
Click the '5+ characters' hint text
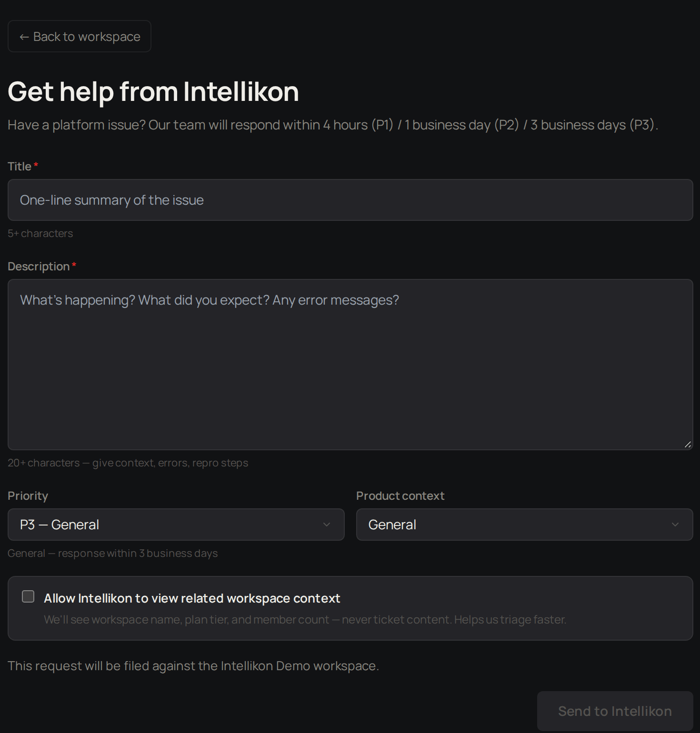40,233
